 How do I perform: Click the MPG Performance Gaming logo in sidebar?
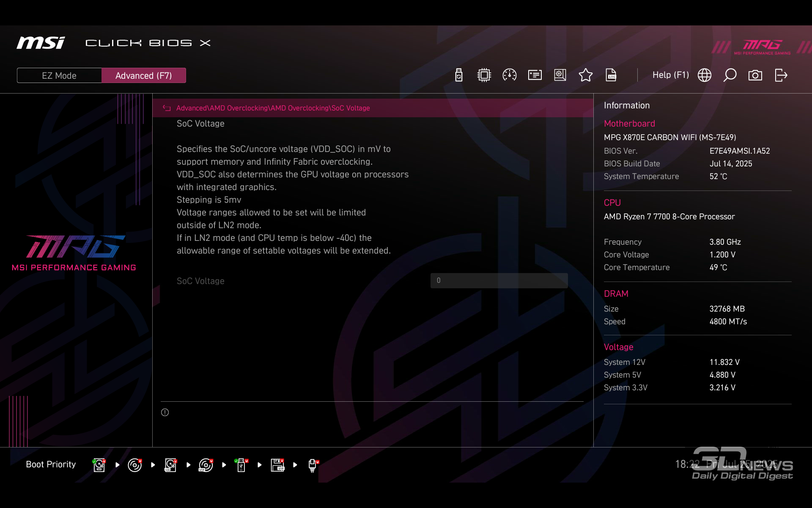(74, 253)
